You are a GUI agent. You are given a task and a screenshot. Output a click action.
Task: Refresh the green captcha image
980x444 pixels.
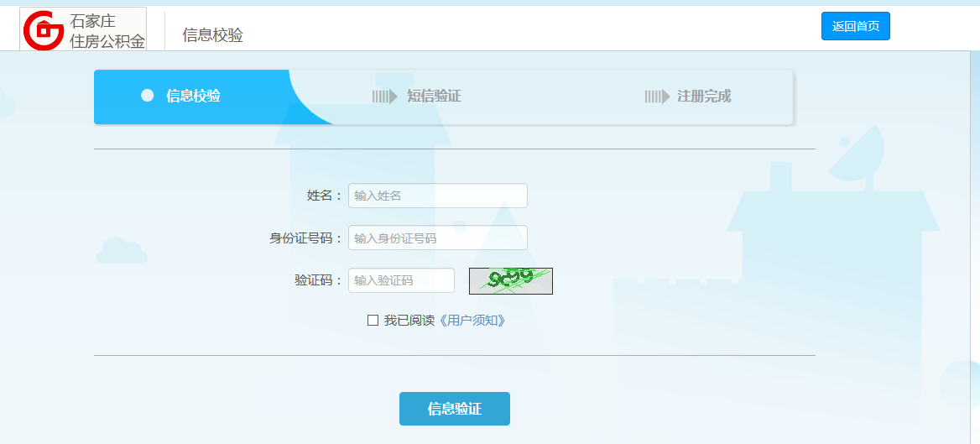pyautogui.click(x=510, y=281)
